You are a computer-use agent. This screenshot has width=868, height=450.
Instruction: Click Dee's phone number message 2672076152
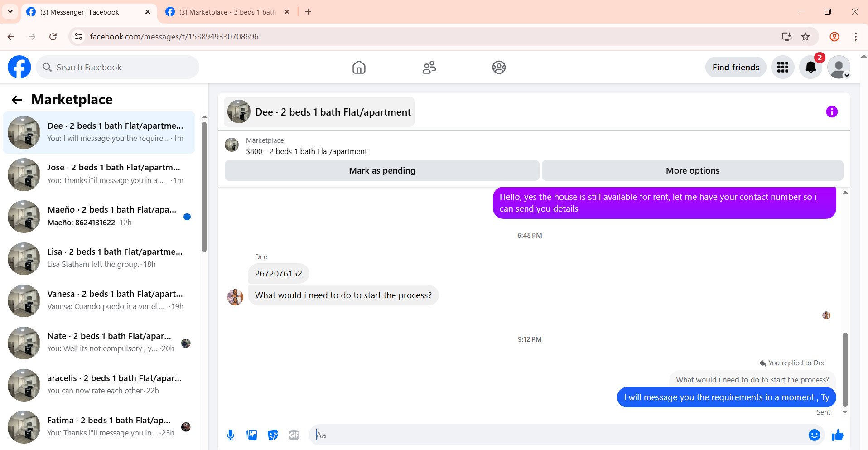(278, 274)
